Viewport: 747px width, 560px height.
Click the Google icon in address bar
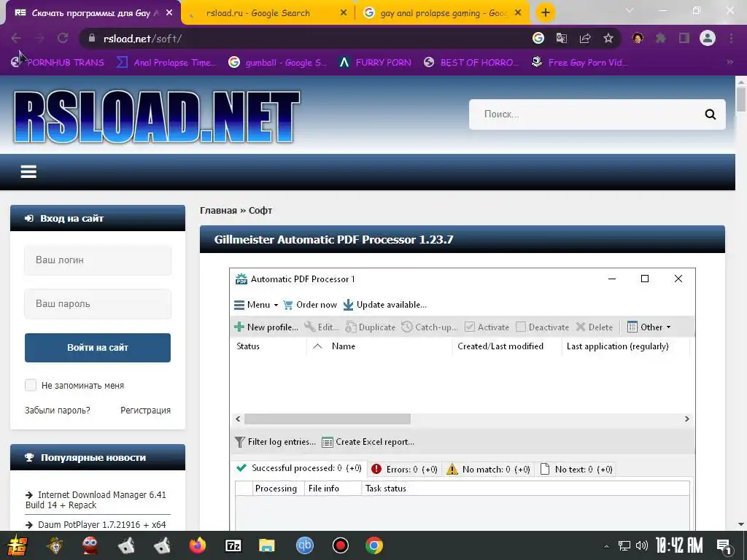(x=538, y=38)
